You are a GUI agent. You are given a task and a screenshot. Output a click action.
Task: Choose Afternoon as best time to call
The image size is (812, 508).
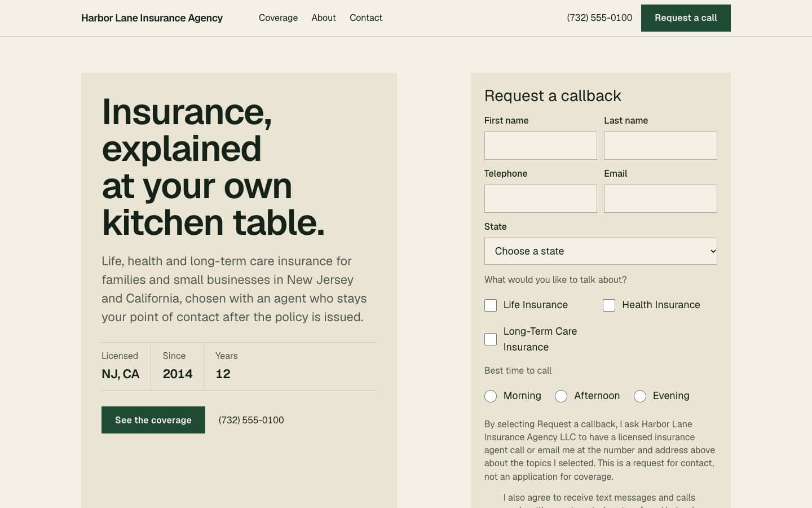(561, 396)
